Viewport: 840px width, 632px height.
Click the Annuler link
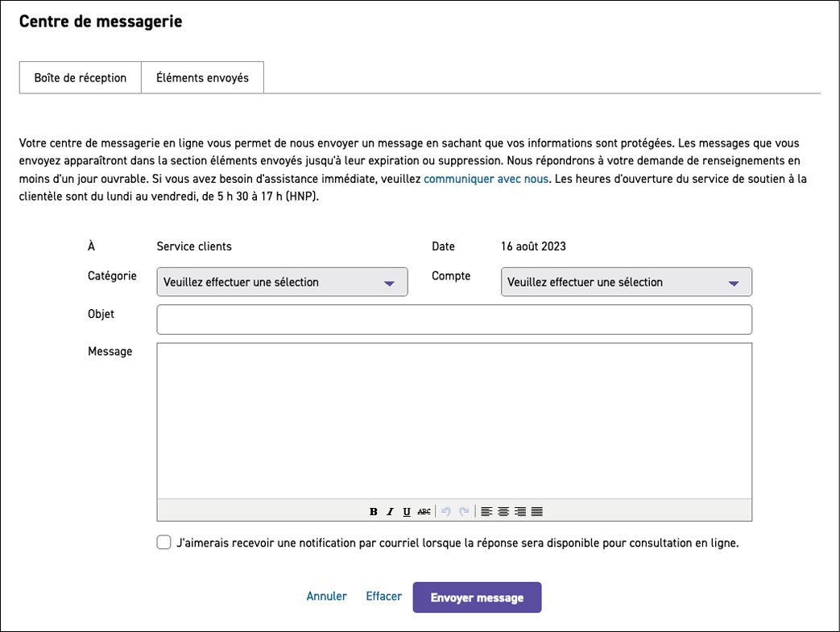tap(326, 597)
